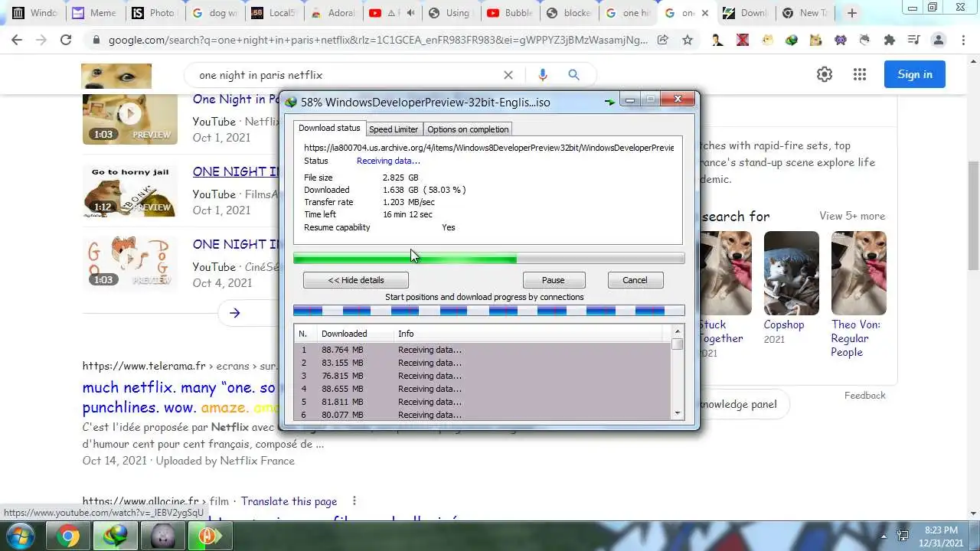Switch to the Meme browser tab
This screenshot has width=980, height=551.
pyautogui.click(x=93, y=13)
